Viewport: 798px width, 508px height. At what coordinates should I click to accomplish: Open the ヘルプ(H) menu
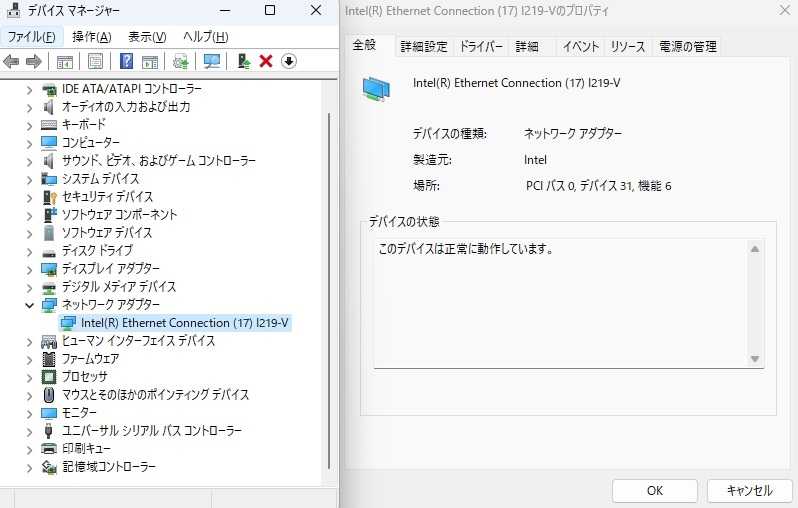tap(206, 37)
